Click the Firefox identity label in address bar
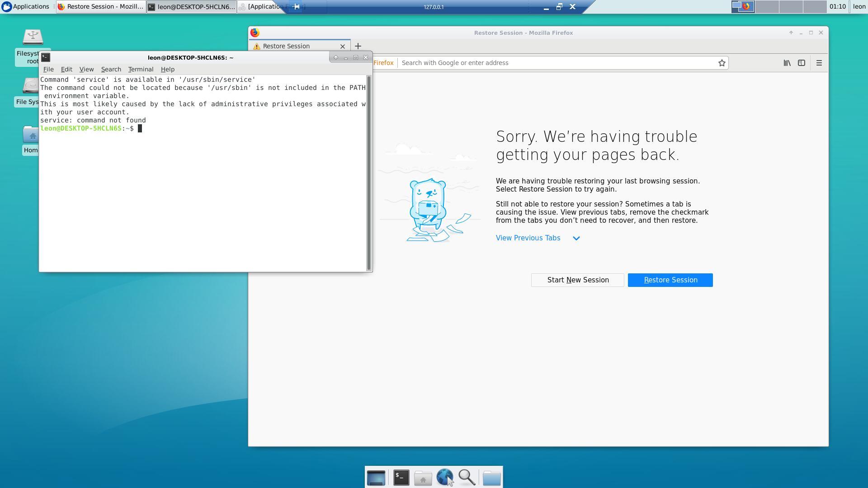The width and height of the screenshot is (868, 488). [x=383, y=63]
